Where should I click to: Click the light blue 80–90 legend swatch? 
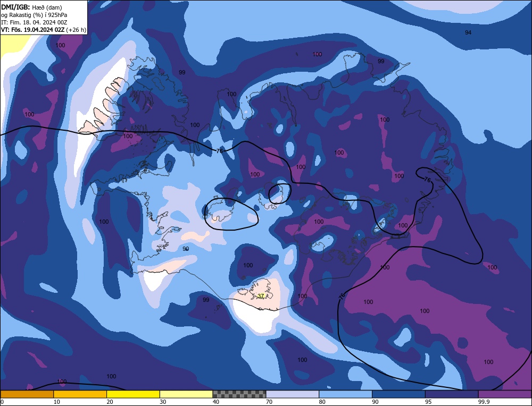point(346,394)
